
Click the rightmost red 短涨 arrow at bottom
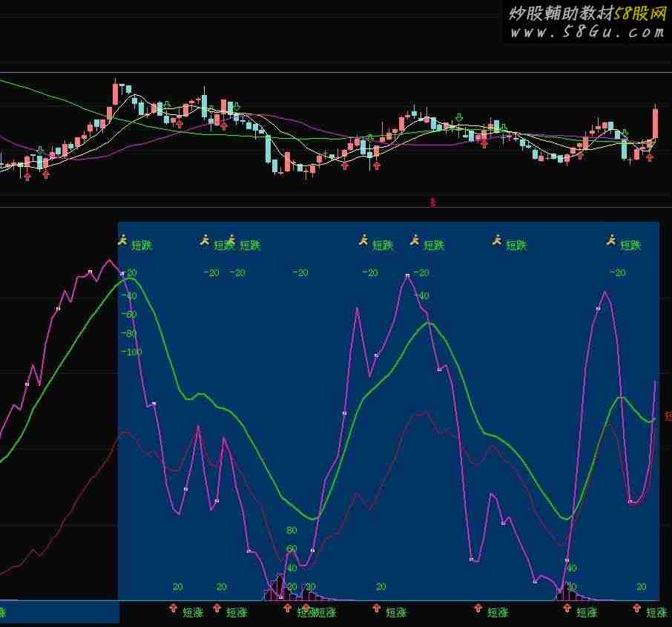pos(637,608)
